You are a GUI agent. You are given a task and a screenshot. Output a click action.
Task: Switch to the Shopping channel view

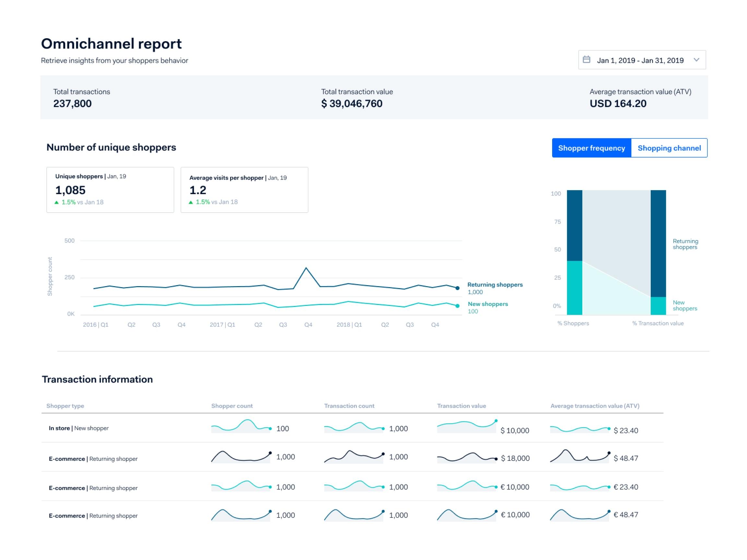[x=669, y=148]
